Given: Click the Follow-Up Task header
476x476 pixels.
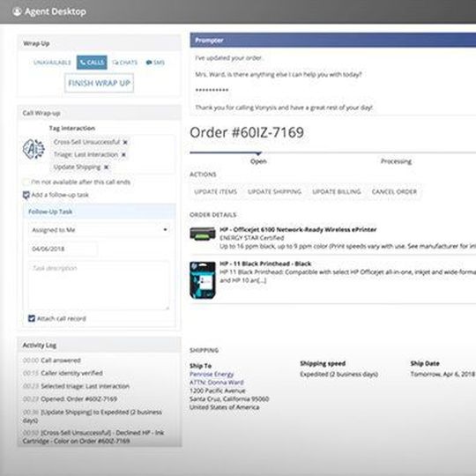Looking at the screenshot, I should (x=100, y=212).
